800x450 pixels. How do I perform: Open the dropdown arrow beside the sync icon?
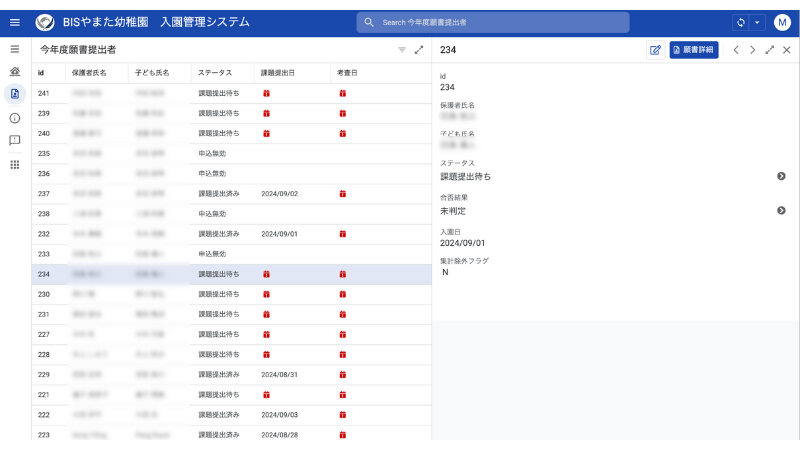click(757, 22)
